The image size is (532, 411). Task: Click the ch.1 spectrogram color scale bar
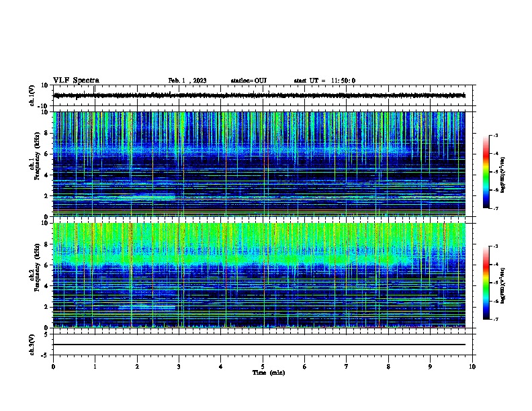(x=486, y=172)
